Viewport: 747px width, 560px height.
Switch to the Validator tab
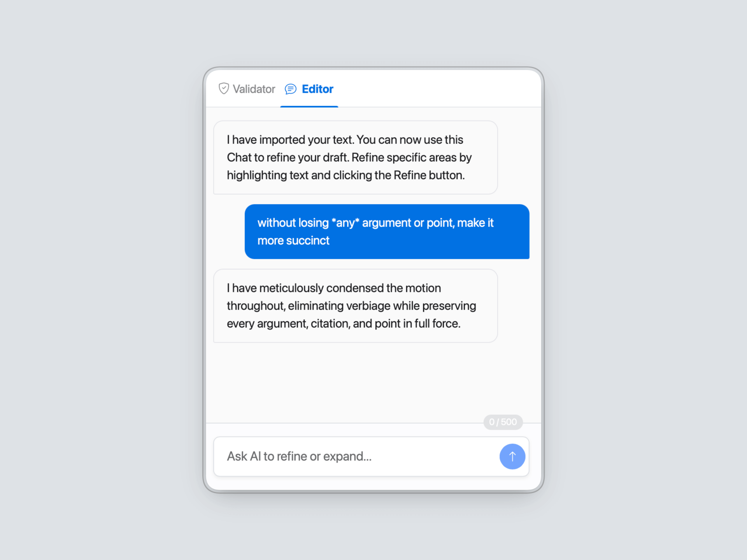click(x=254, y=89)
